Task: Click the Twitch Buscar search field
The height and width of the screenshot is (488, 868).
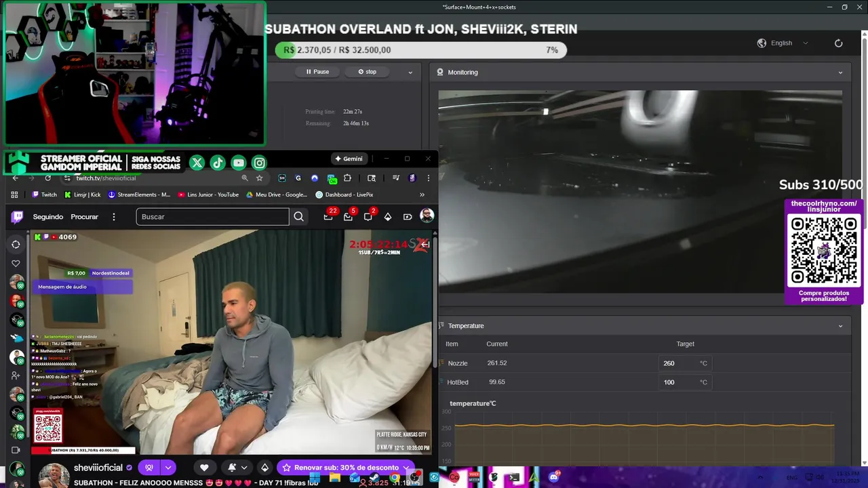Action: (212, 217)
